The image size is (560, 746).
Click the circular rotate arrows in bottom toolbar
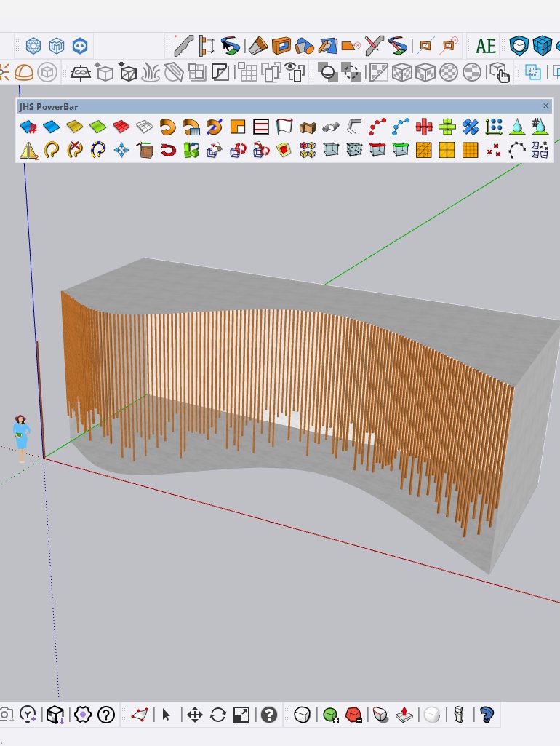tap(218, 715)
